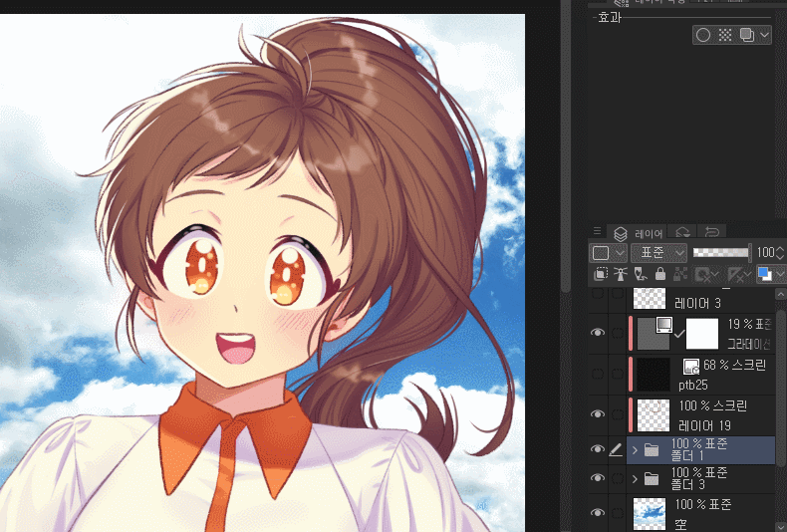Click the 폴더 3 folder icon
This screenshot has width=787, height=532.
(x=652, y=479)
